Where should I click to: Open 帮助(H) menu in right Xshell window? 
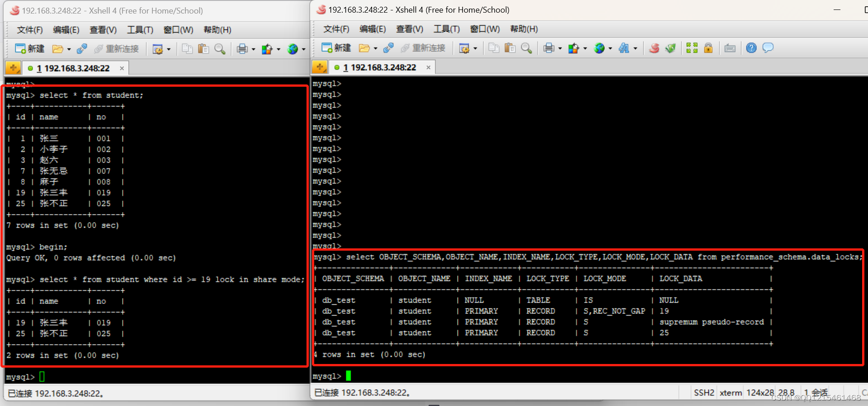pyautogui.click(x=524, y=29)
